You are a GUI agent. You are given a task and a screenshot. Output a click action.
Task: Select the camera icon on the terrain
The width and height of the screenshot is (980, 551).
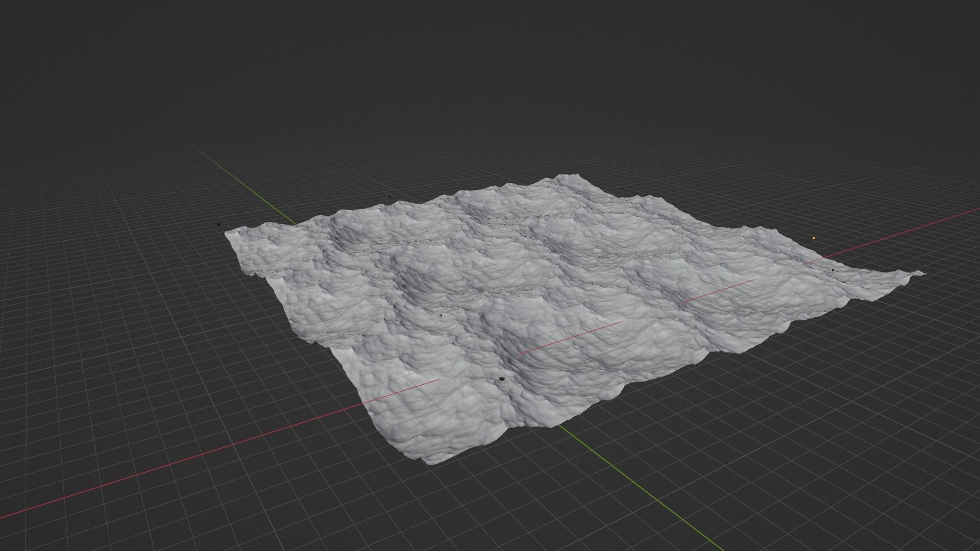(x=502, y=379)
